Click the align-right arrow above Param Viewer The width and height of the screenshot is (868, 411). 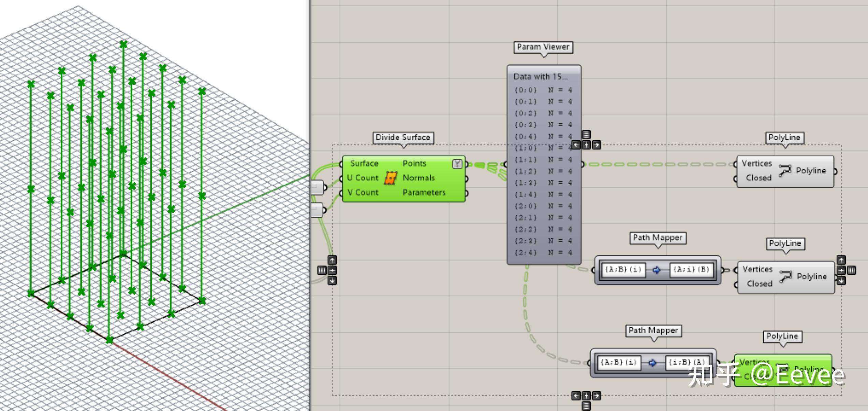click(597, 145)
